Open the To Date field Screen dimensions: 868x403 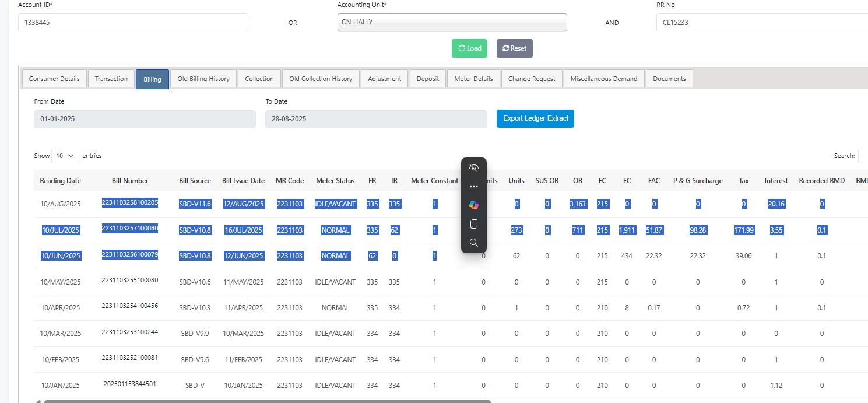click(376, 119)
